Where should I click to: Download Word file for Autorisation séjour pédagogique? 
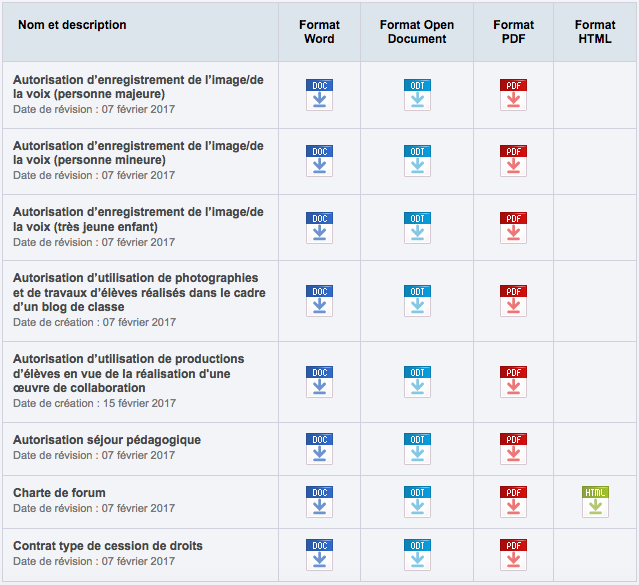pyautogui.click(x=319, y=448)
